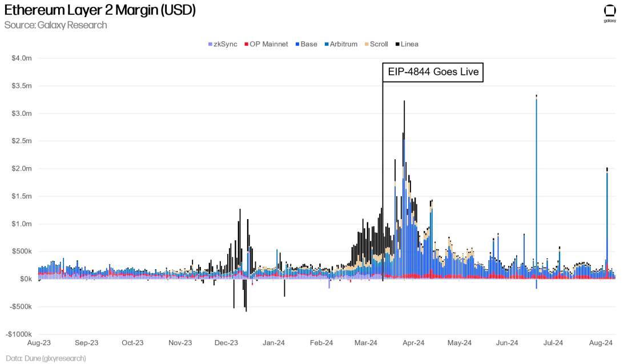
Task: Click the $1.5m y-axis label
Action: click(x=22, y=196)
